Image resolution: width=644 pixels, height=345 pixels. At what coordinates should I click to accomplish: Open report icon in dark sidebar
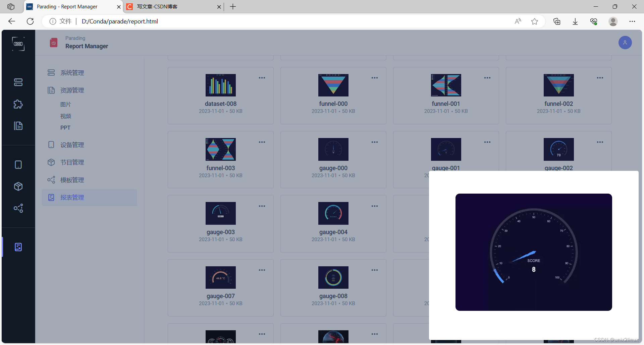(x=18, y=247)
